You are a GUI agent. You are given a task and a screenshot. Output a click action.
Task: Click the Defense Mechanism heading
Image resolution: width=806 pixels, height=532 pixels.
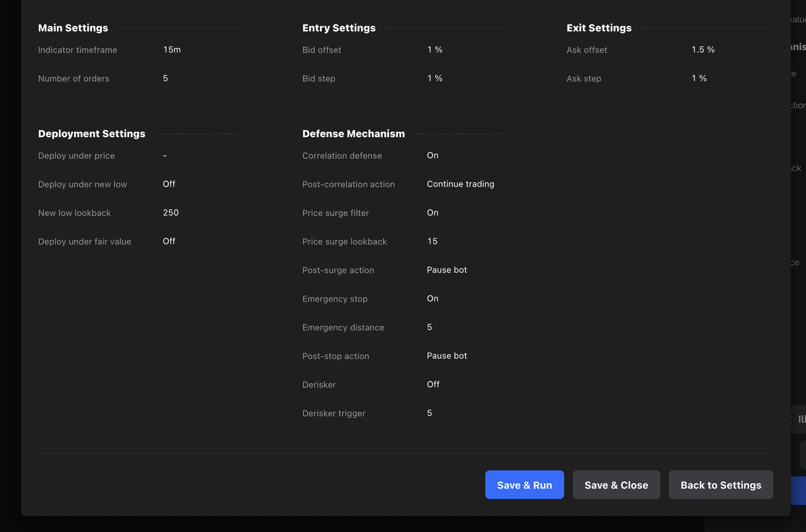[x=353, y=134]
